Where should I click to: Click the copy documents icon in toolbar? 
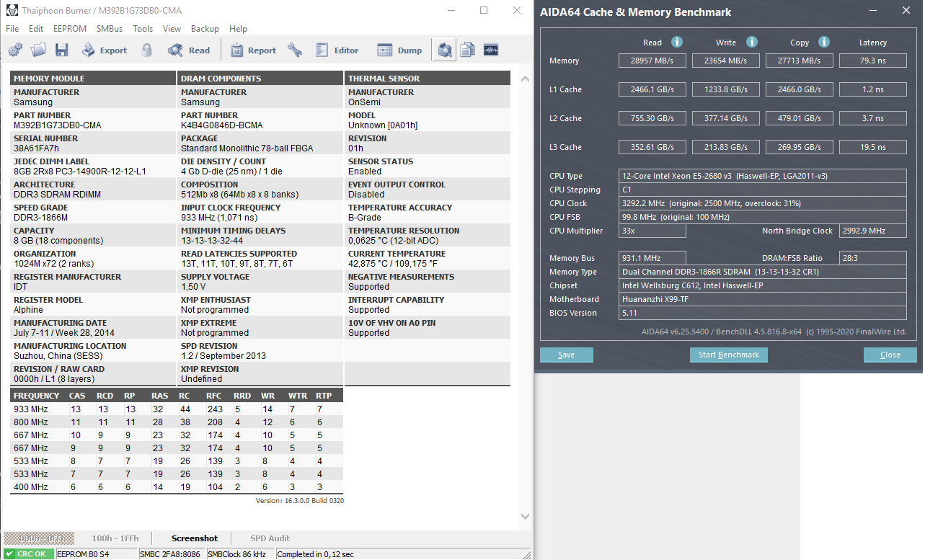click(468, 50)
